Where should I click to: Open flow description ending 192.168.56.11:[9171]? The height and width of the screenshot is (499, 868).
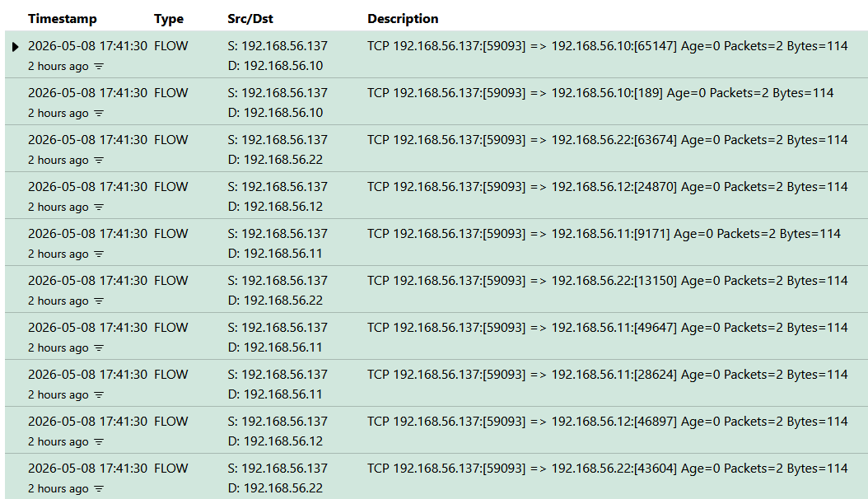(604, 234)
